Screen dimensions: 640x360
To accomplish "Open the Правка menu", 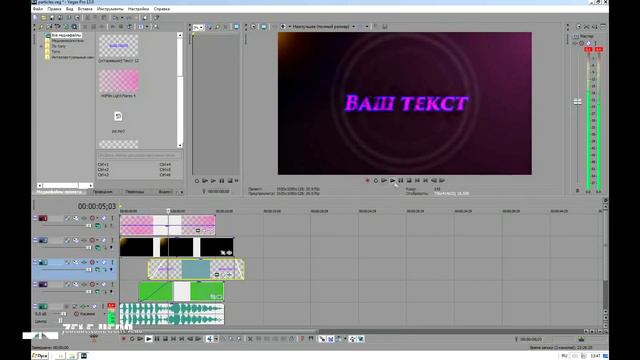I will coord(54,9).
